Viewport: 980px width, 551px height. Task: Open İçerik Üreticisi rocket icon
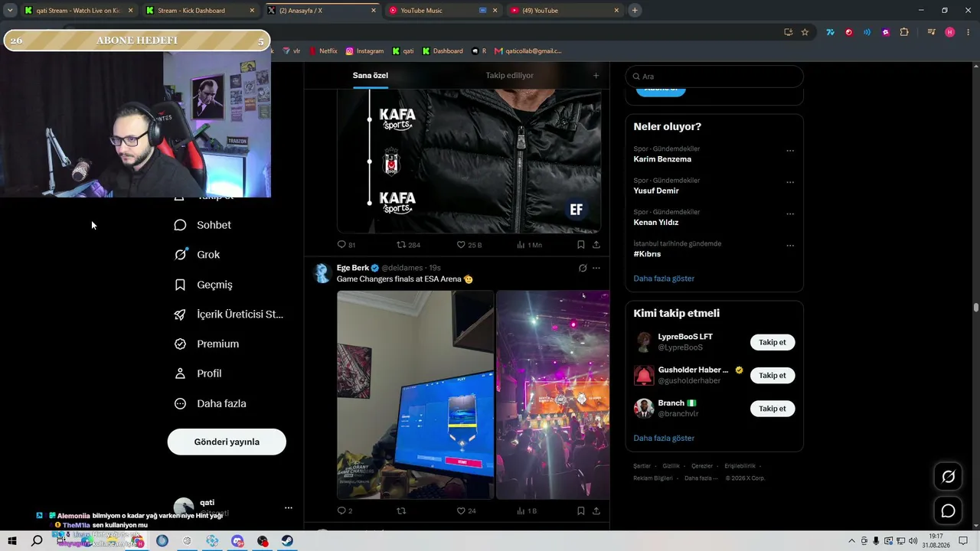point(180,315)
